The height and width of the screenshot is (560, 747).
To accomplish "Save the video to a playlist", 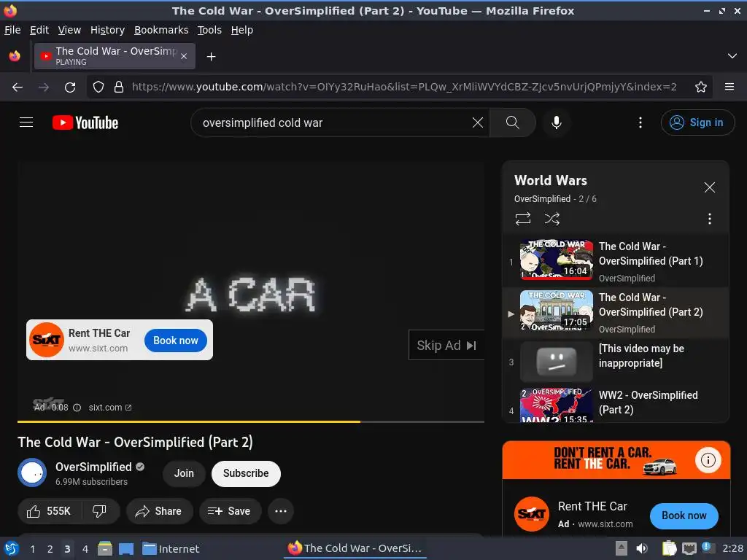I will click(x=230, y=511).
